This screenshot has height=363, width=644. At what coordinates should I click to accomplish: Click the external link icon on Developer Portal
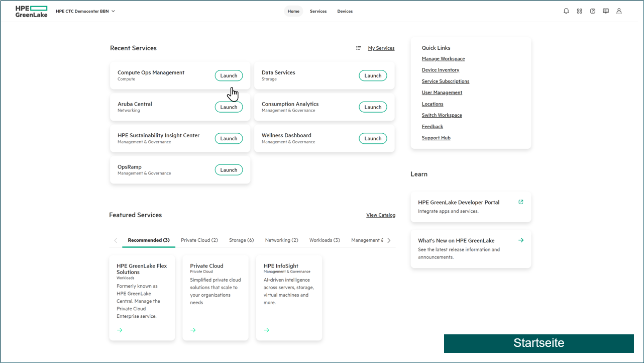point(521,202)
